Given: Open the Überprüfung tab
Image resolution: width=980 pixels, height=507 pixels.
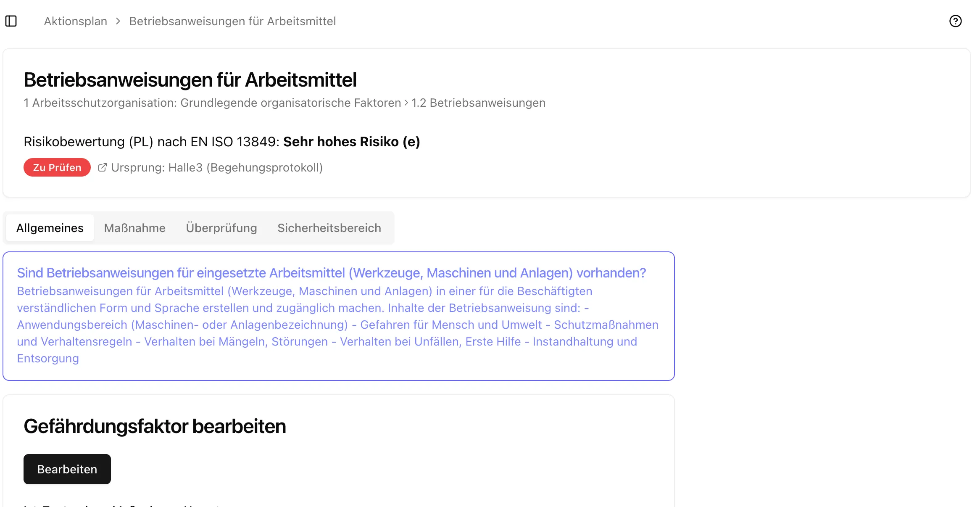Looking at the screenshot, I should (221, 228).
